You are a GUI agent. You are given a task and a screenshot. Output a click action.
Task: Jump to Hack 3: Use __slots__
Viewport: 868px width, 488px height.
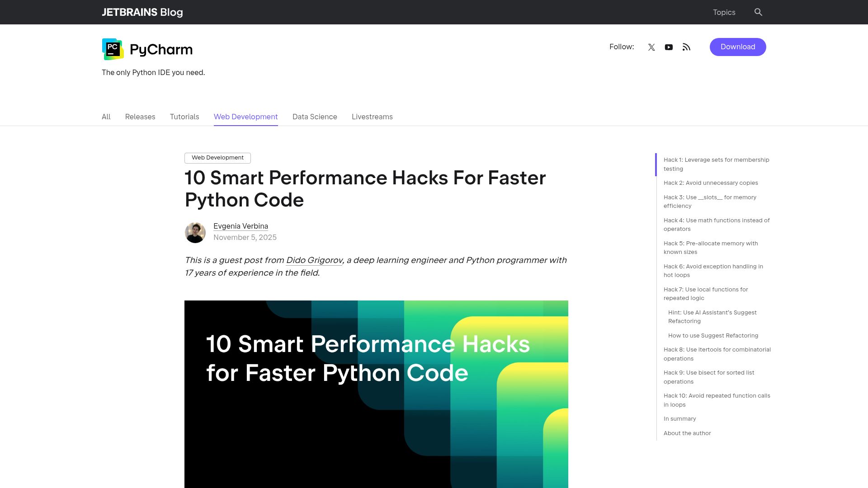tap(710, 202)
